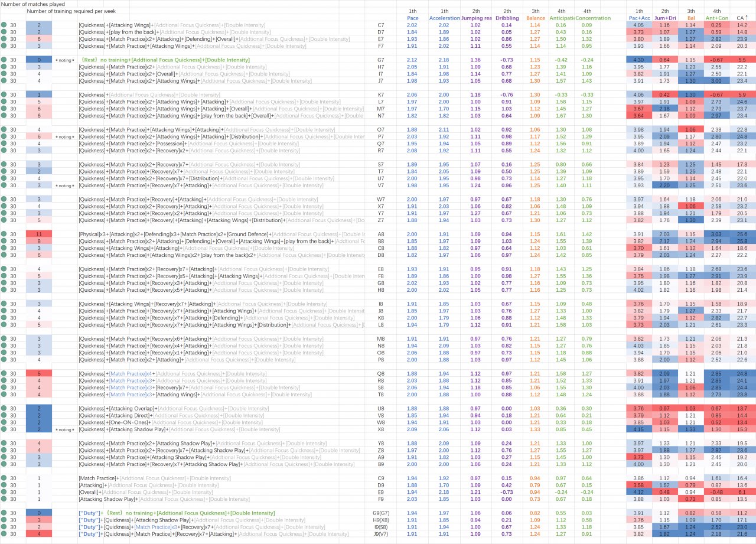756x544 pixels.
Task: Select the row code cell "P8"
Action: pos(381,360)
